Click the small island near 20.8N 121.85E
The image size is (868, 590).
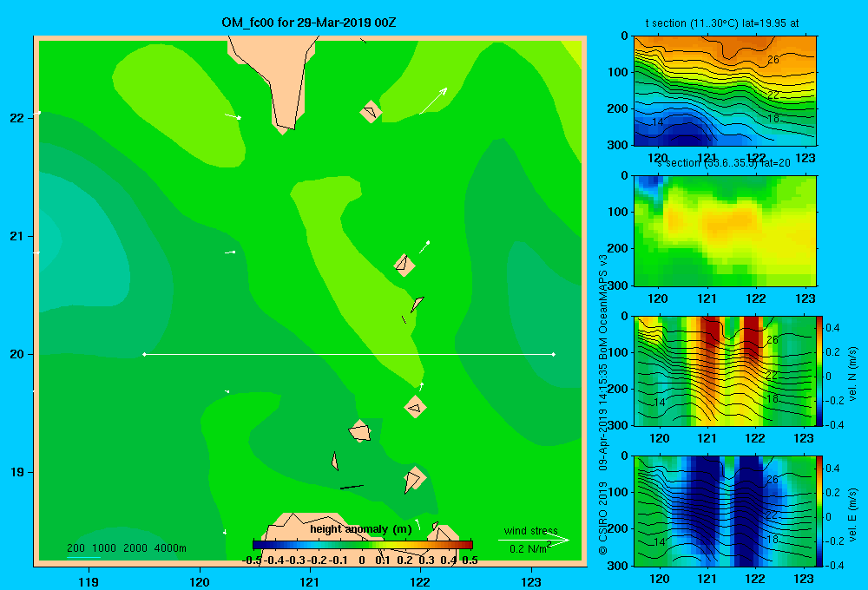coord(404,265)
